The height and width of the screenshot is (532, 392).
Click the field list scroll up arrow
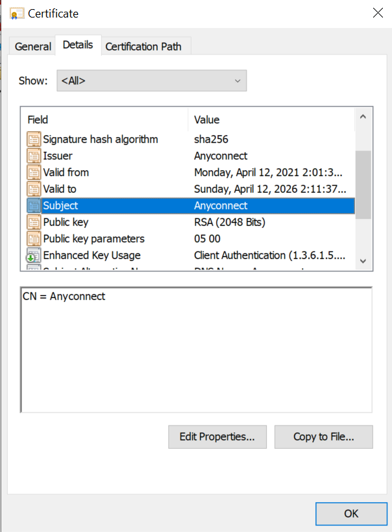363,117
